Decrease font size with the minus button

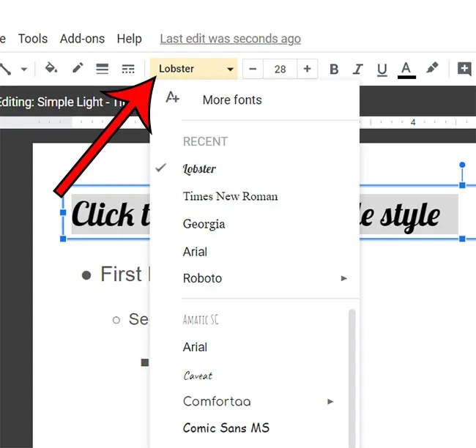tap(253, 69)
